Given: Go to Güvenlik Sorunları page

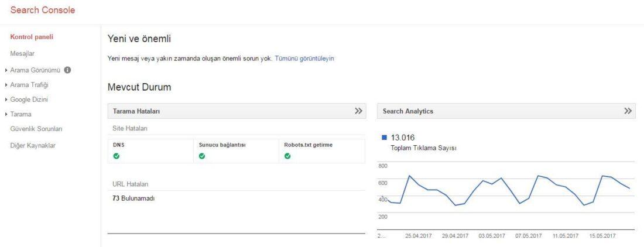Looking at the screenshot, I should [36, 129].
